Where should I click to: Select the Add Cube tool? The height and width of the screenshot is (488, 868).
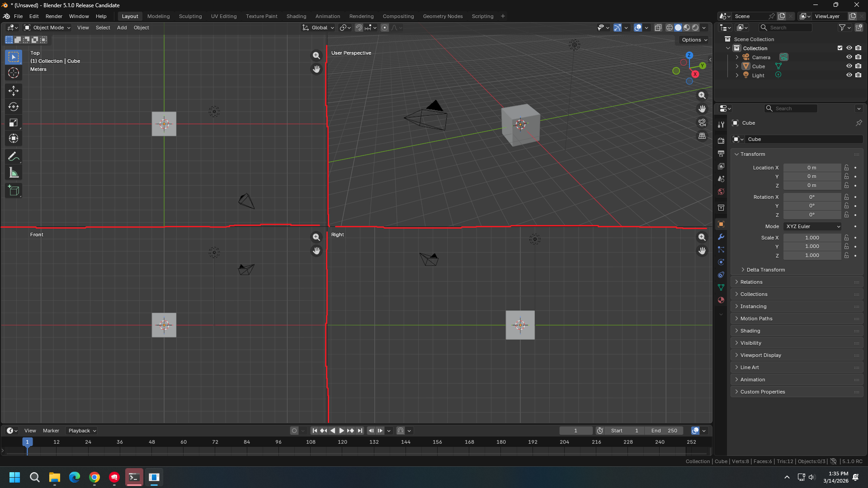point(14,191)
